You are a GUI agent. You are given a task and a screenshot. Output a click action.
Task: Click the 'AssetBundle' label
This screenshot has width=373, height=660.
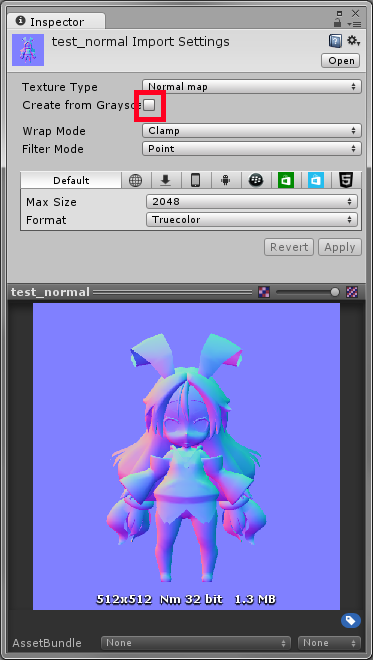[47, 643]
